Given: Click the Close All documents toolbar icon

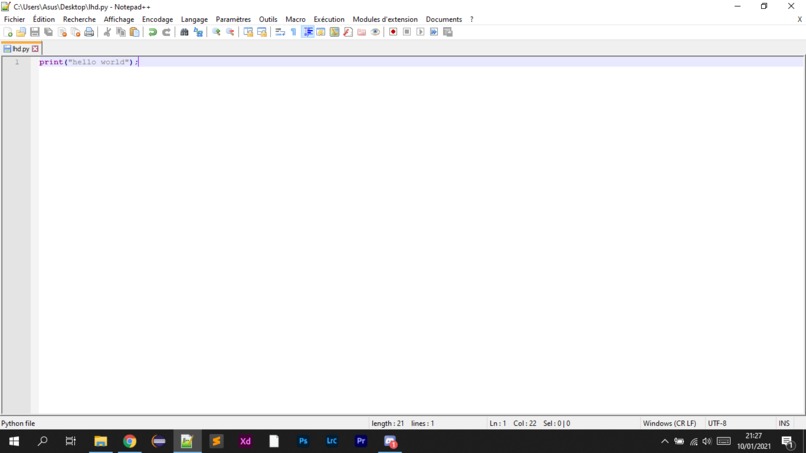Looking at the screenshot, I should (x=76, y=32).
